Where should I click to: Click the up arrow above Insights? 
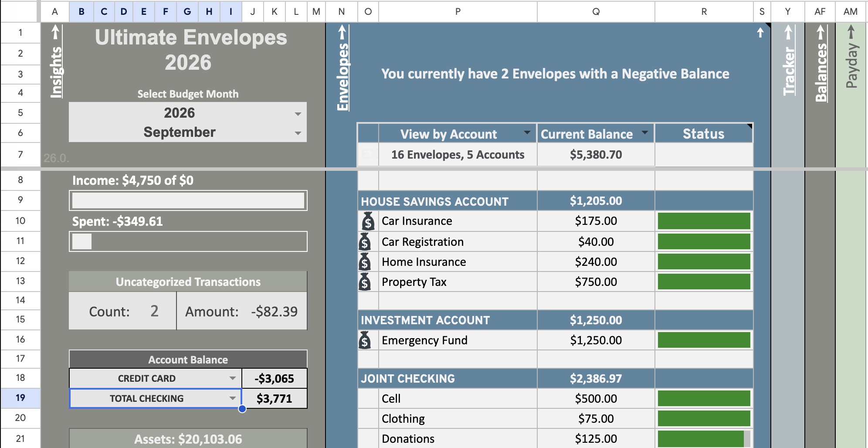point(55,32)
